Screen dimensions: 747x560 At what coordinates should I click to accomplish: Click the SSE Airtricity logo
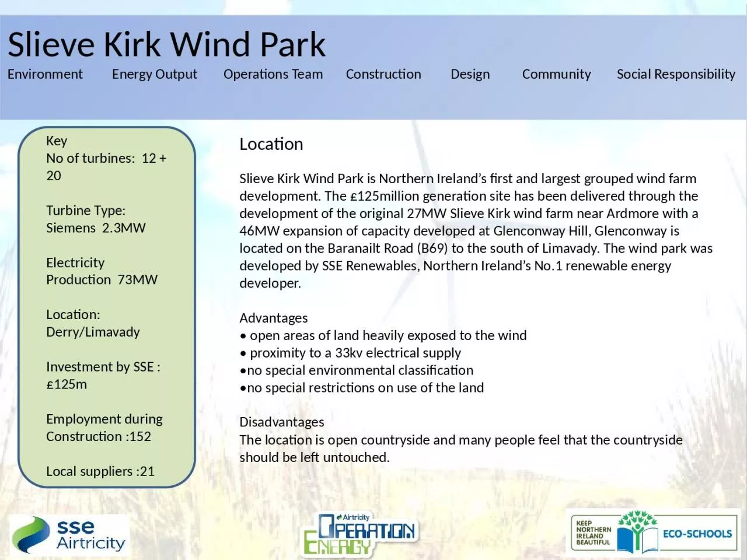[x=69, y=534]
